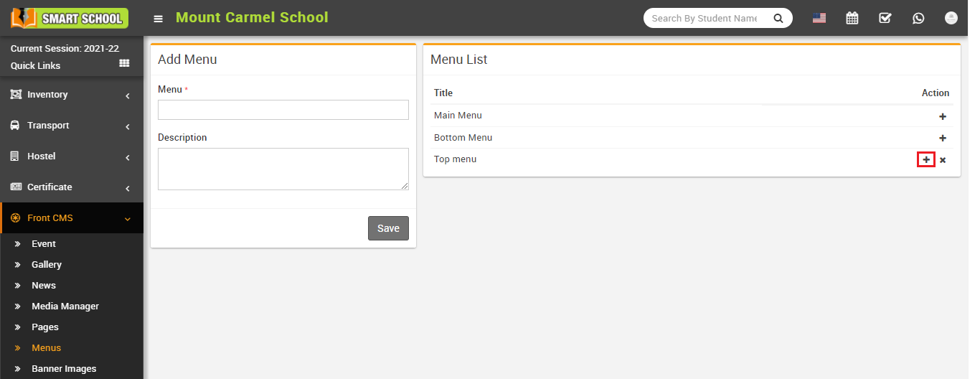This screenshot has height=379, width=980.
Task: Expand the Transport sidebar section
Action: click(72, 126)
